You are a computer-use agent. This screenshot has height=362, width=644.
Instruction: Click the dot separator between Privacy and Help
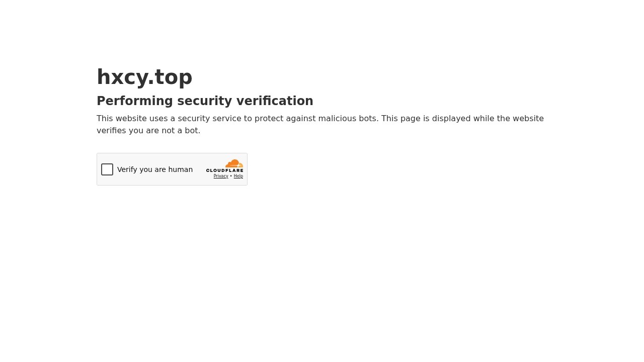[231, 176]
